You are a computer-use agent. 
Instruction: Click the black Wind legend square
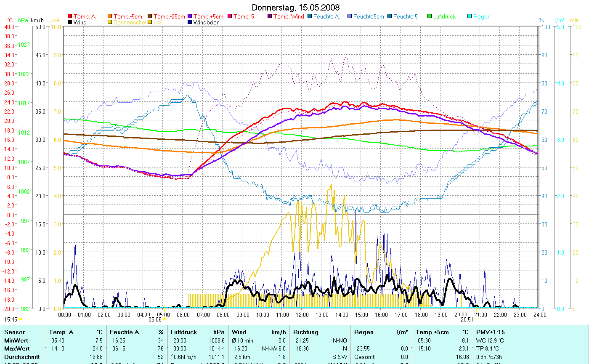click(70, 22)
